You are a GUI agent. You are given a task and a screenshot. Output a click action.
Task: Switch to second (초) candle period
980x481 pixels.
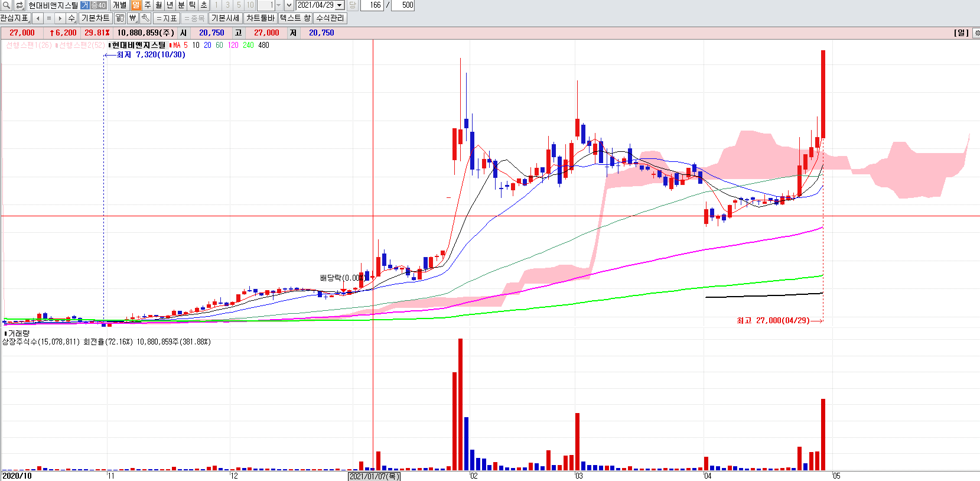[204, 5]
